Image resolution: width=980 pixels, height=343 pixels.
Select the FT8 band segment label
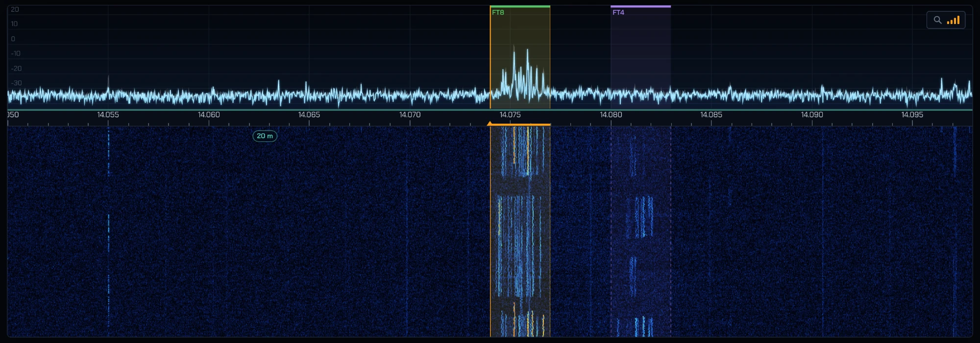point(498,12)
